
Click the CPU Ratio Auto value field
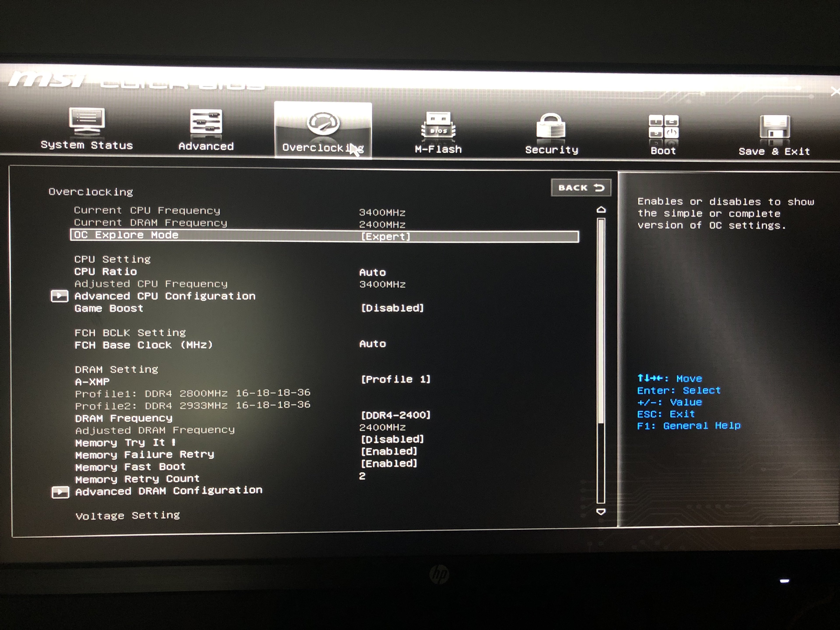click(373, 272)
